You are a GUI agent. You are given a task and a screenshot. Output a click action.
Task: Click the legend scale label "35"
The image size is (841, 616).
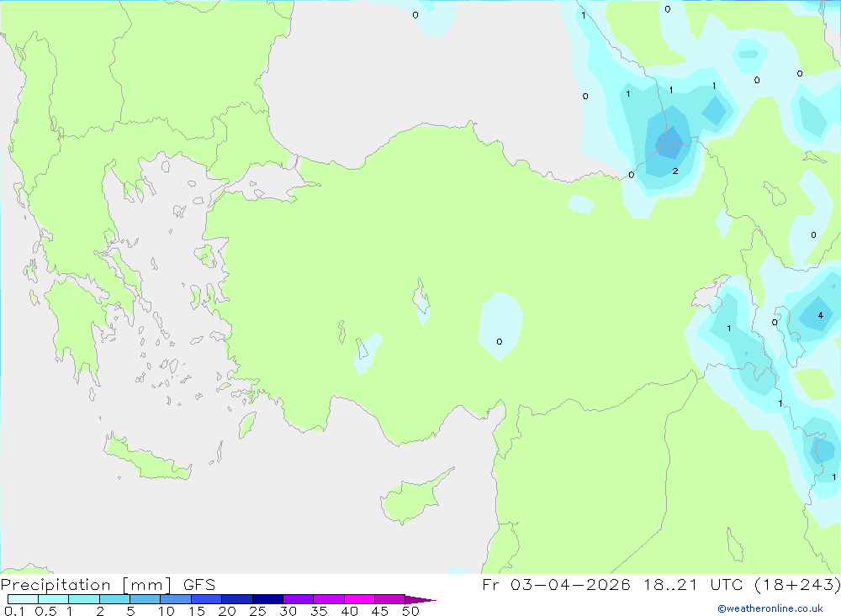coord(319,611)
